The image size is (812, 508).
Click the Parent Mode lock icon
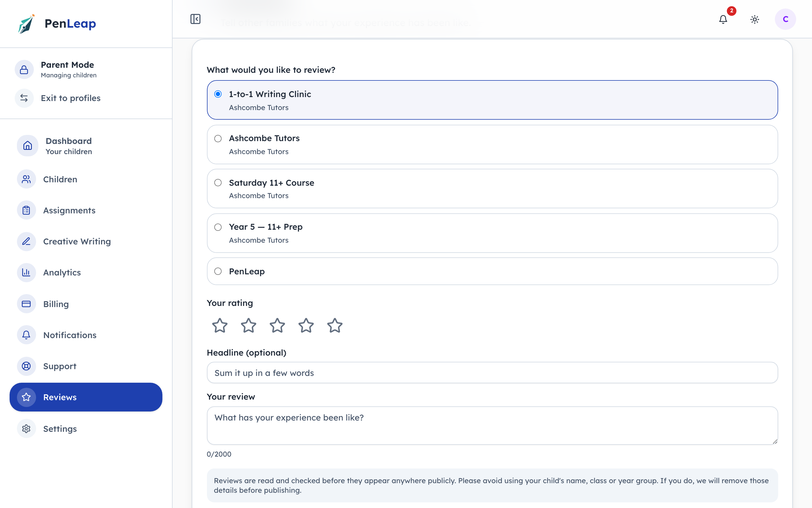click(24, 69)
